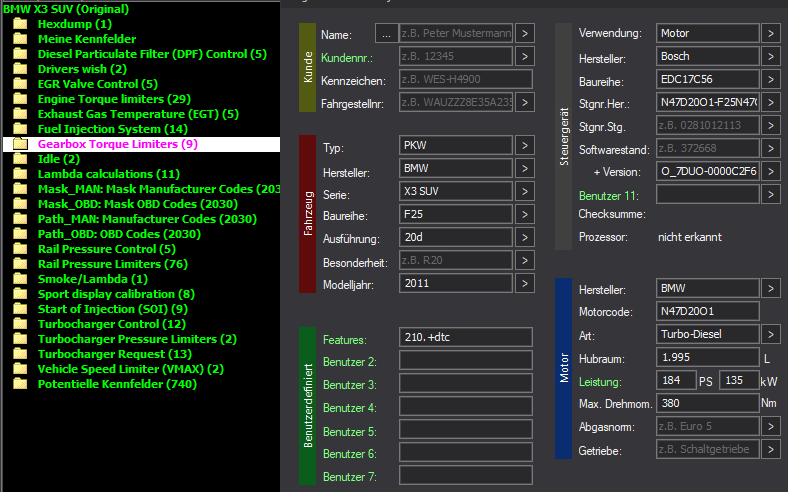This screenshot has width=788, height=492.
Task: Select Turbocharger Pressure Limiters (2) entry
Action: (x=137, y=339)
